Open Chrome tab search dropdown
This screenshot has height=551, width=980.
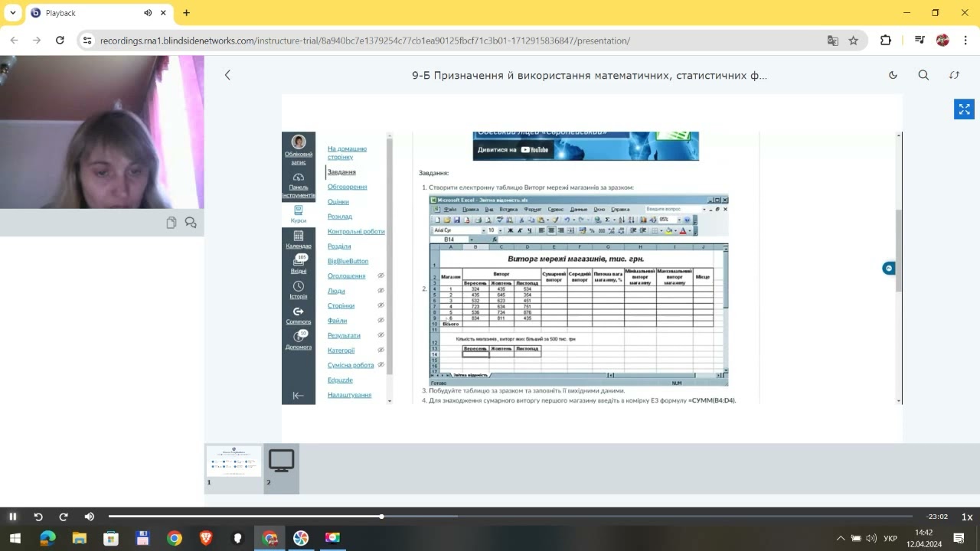point(13,13)
